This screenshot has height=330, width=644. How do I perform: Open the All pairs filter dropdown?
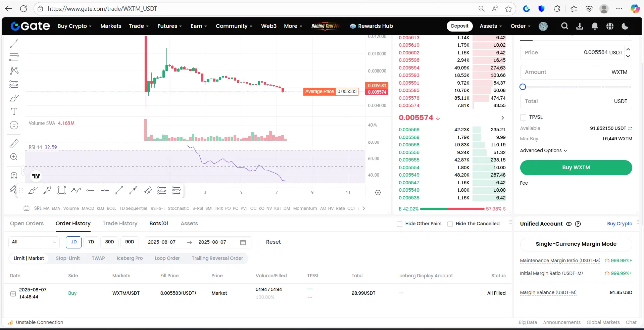(x=34, y=242)
